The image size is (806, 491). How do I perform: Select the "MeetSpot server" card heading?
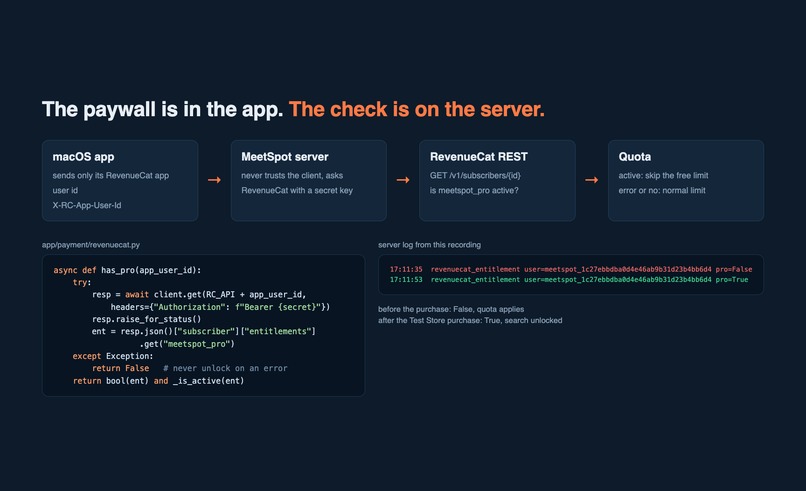(x=285, y=157)
